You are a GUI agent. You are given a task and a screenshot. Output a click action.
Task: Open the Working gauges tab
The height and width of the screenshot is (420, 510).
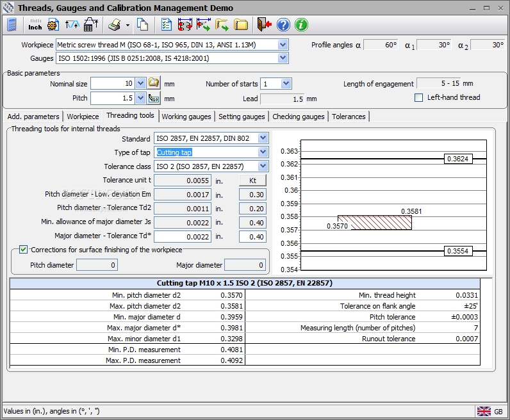(x=186, y=117)
